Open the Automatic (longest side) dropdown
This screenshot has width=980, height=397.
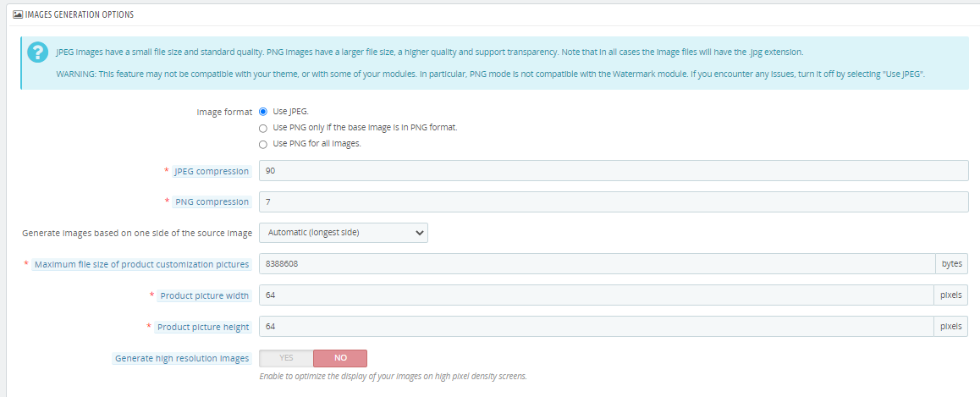click(343, 233)
